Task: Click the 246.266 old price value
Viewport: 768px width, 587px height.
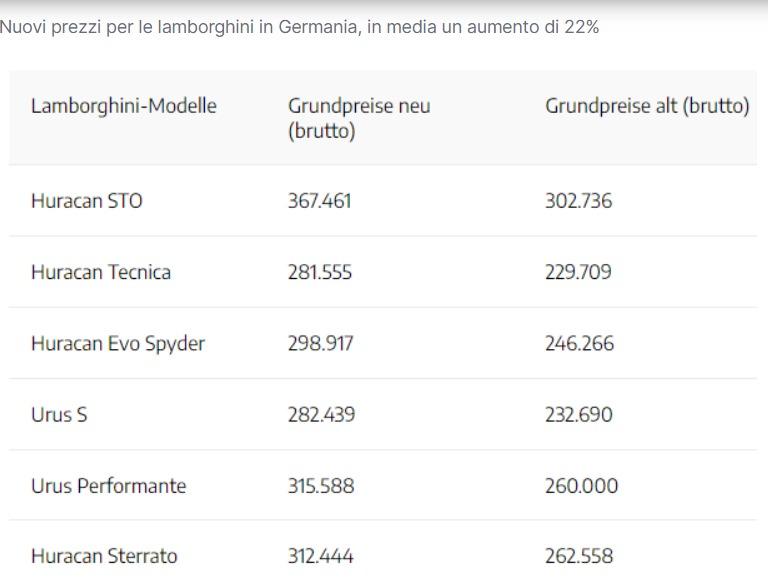Action: coord(579,343)
